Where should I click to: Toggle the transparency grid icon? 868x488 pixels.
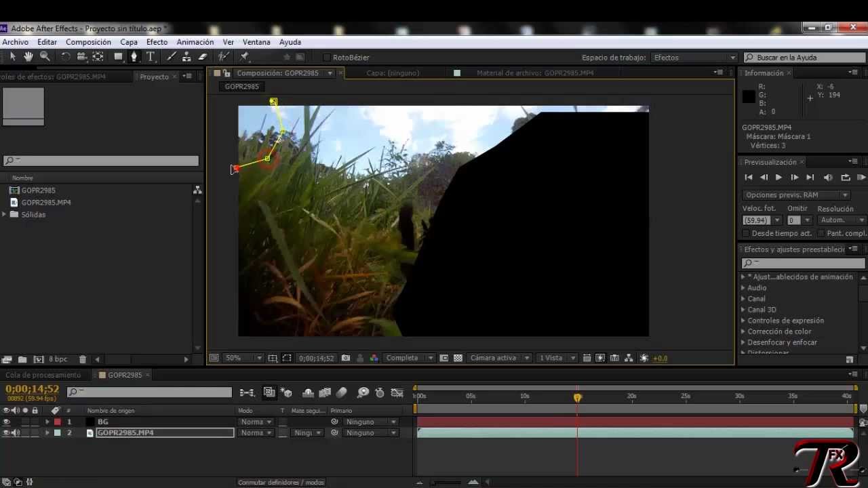458,358
